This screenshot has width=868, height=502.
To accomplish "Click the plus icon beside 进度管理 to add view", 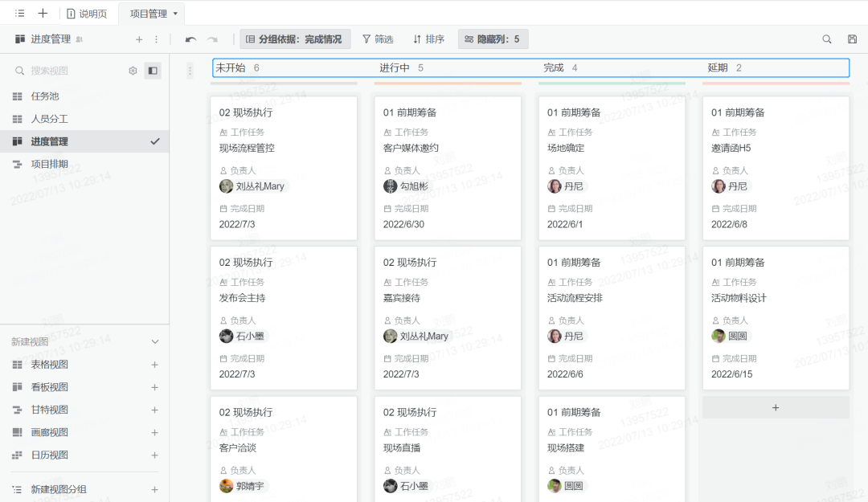I will pos(138,39).
